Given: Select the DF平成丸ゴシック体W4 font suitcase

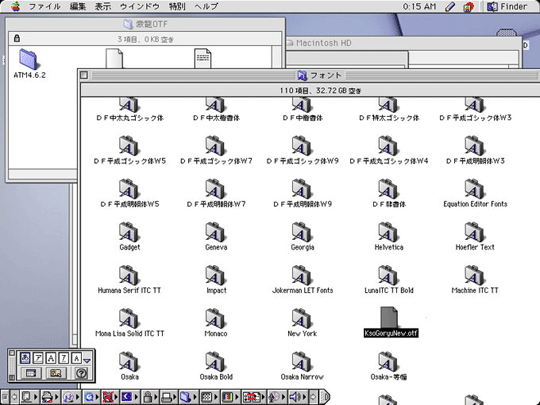Looking at the screenshot, I should point(388,146).
